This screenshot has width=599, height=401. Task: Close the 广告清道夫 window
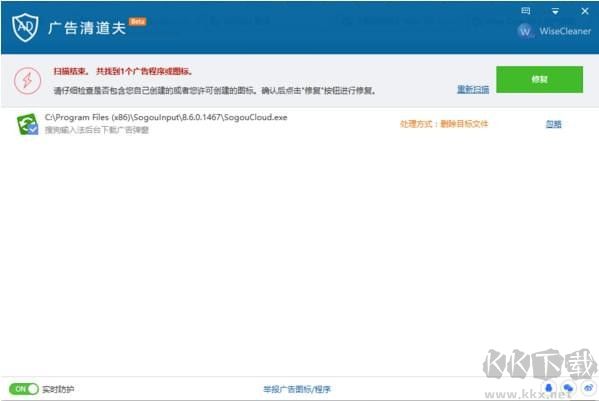[585, 11]
